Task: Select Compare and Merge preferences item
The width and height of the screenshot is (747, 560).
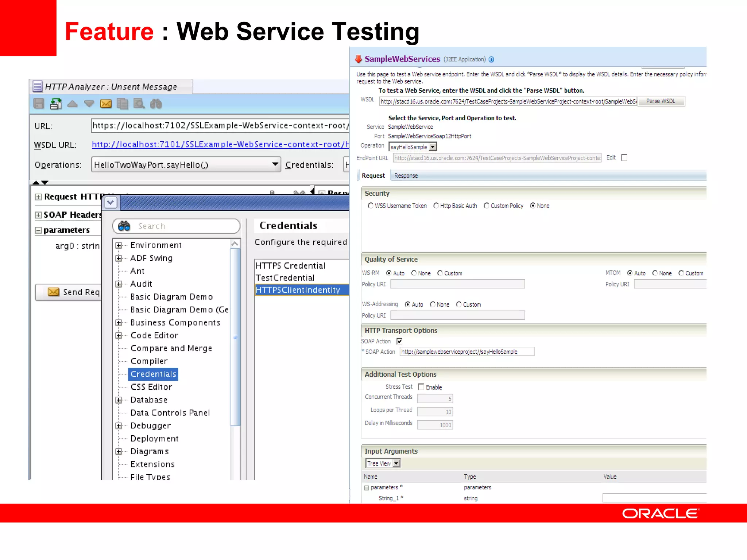Action: (x=171, y=348)
